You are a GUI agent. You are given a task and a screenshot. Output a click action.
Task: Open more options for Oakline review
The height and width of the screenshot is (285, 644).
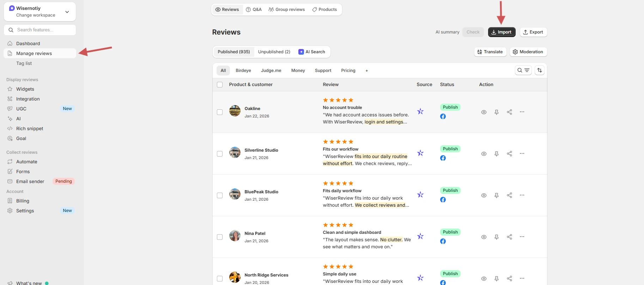click(522, 112)
